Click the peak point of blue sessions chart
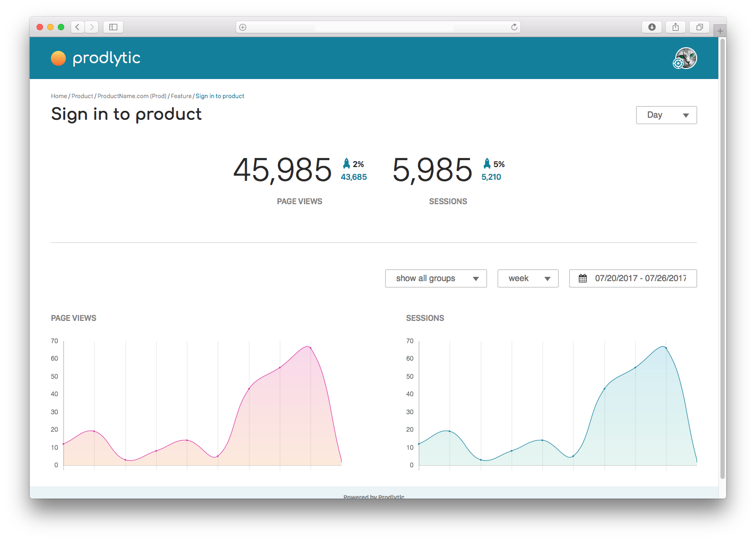The width and height of the screenshot is (756, 541). click(666, 348)
